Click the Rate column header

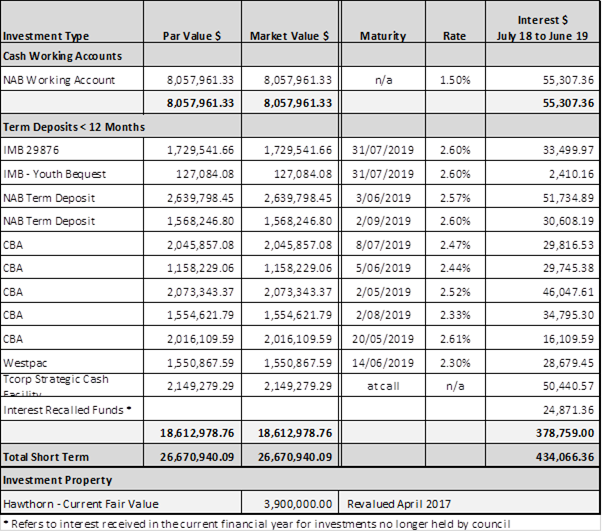click(454, 36)
